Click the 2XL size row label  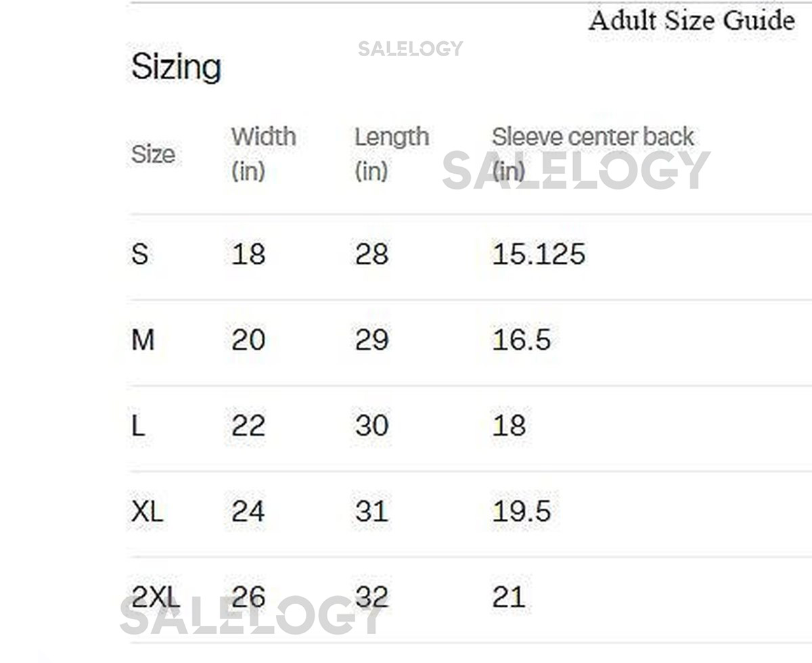click(x=156, y=597)
